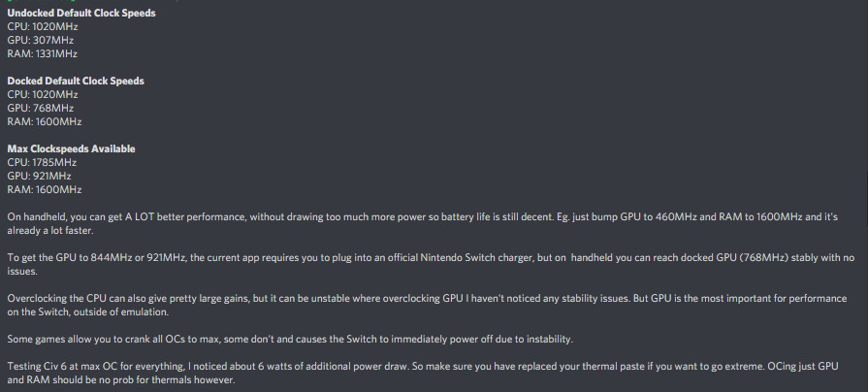Click the chat scrollbar thumb on right edge

867,199
